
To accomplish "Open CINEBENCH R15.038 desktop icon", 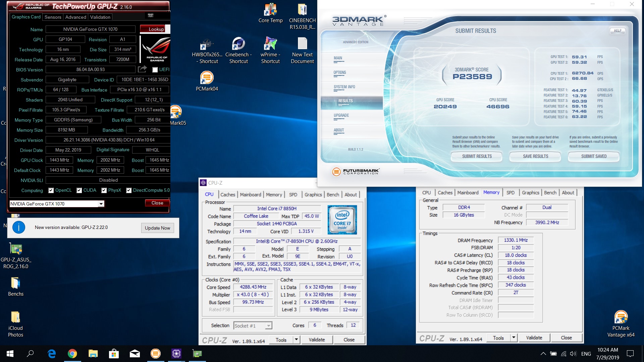I will pyautogui.click(x=302, y=16).
